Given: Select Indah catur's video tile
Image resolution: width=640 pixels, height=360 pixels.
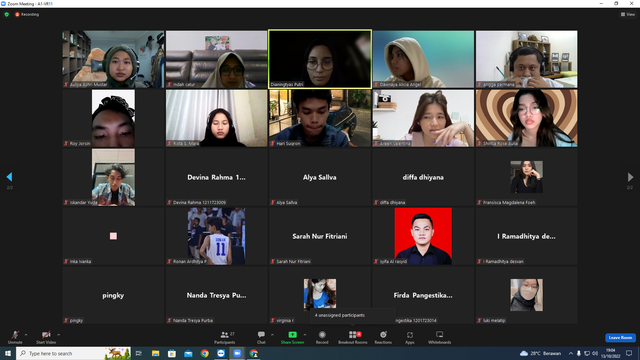Looking at the screenshot, I should click(x=216, y=59).
